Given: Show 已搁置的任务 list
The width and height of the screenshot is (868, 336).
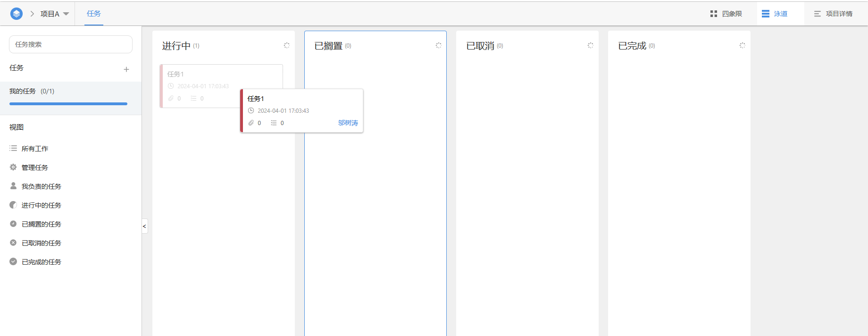Looking at the screenshot, I should [x=41, y=224].
